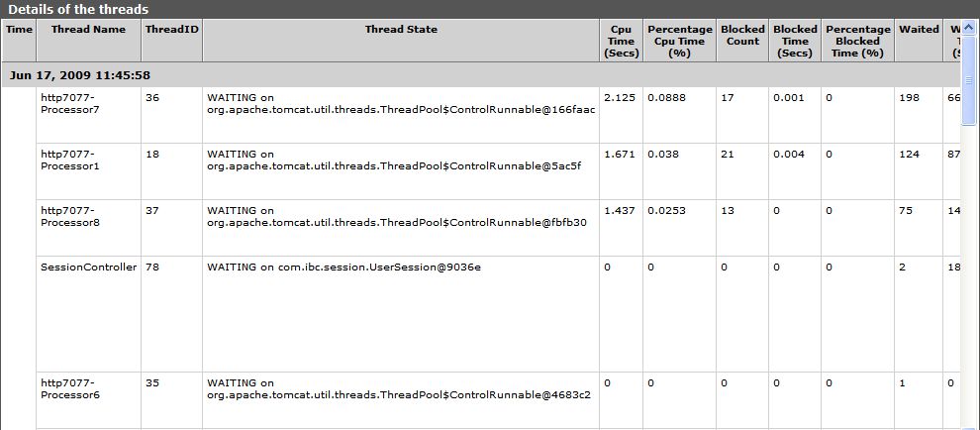Screen dimensions: 980x430
Task: Select the http7077-Processor6 thread name cell
Action: click(88, 400)
